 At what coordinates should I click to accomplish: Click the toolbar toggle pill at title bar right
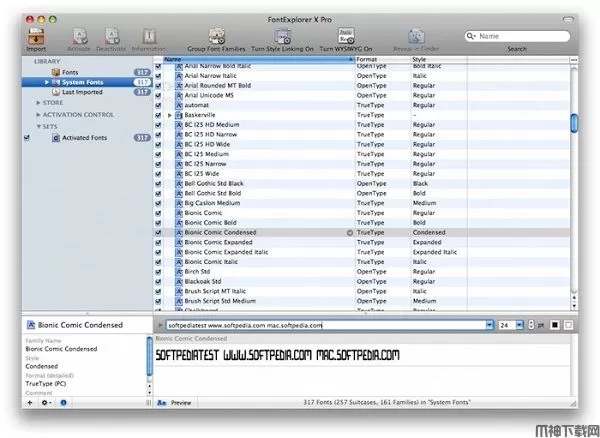pyautogui.click(x=568, y=19)
